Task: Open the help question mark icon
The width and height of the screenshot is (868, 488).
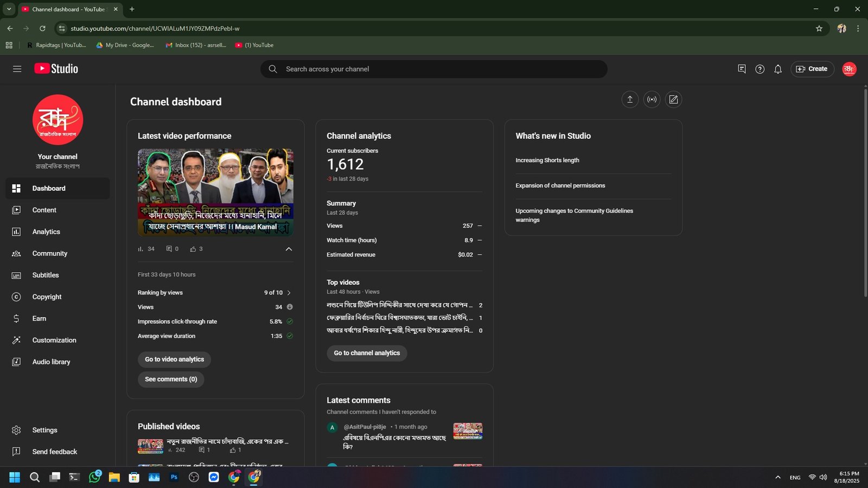Action: point(760,69)
